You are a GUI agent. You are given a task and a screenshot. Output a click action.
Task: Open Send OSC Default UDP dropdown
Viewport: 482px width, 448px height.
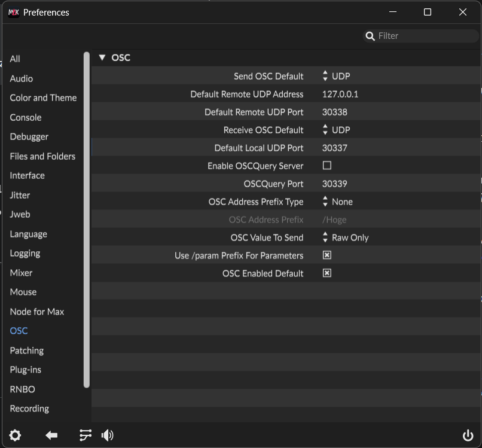click(x=336, y=76)
